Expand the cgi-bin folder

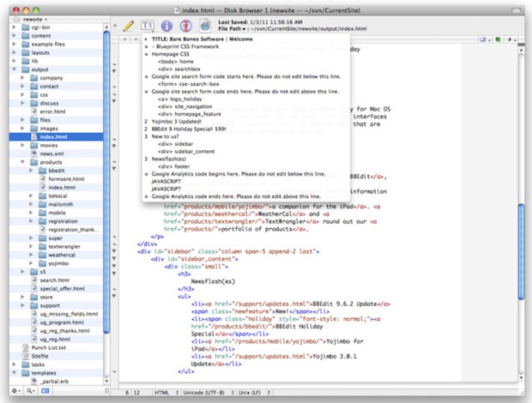pyautogui.click(x=15, y=27)
